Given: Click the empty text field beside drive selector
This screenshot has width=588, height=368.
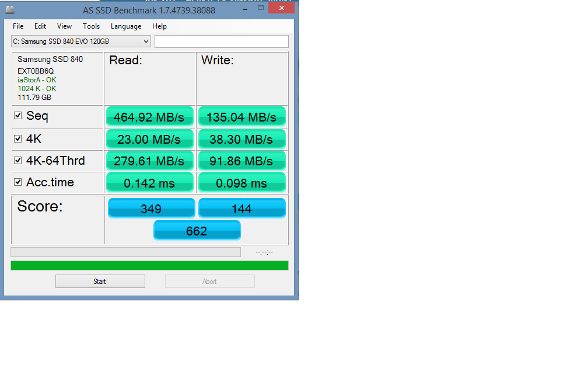Looking at the screenshot, I should coord(221,41).
